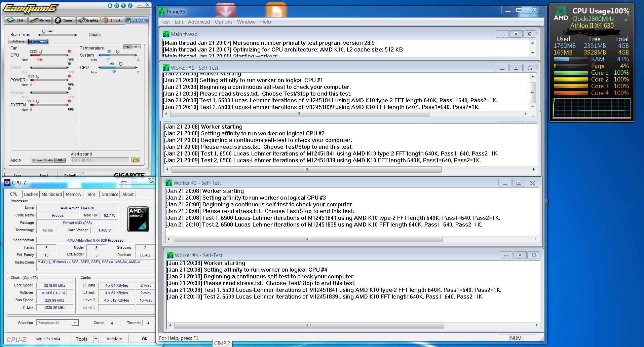Screen dimensions: 644x347
Task: Switch to EasyTune6 Smart tab
Action: point(112,21)
